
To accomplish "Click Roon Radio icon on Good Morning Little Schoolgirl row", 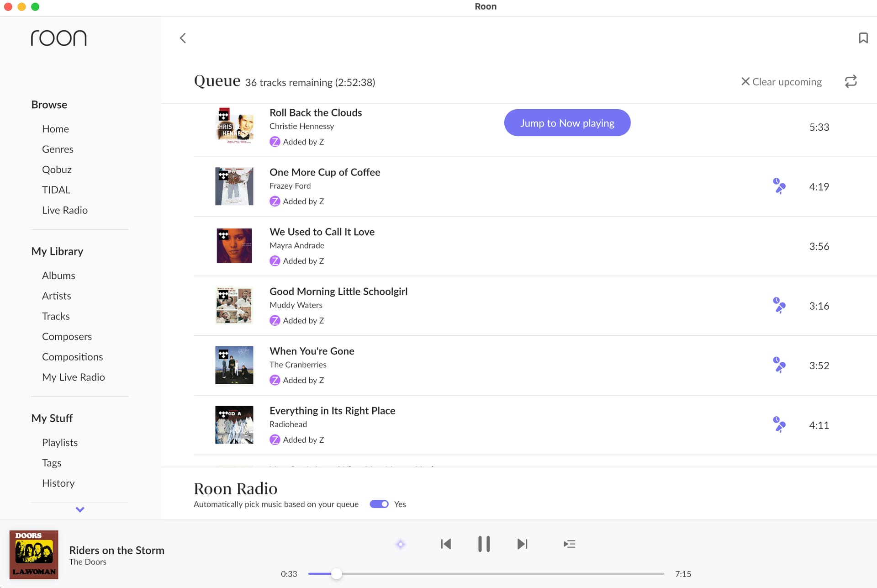I will click(779, 306).
